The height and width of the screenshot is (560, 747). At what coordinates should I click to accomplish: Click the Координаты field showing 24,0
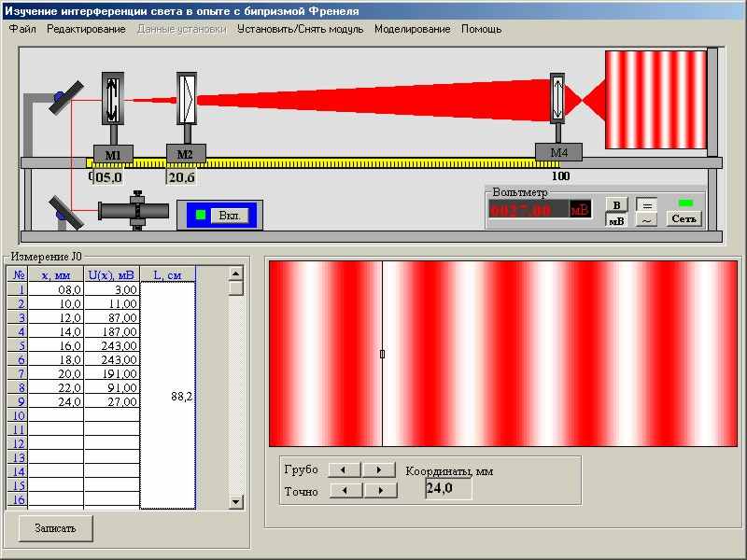point(448,488)
